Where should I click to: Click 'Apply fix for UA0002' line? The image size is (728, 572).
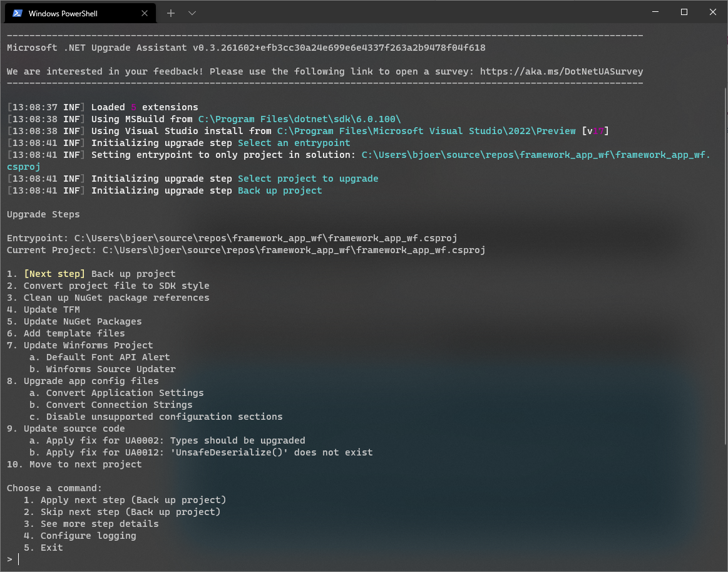click(x=167, y=440)
